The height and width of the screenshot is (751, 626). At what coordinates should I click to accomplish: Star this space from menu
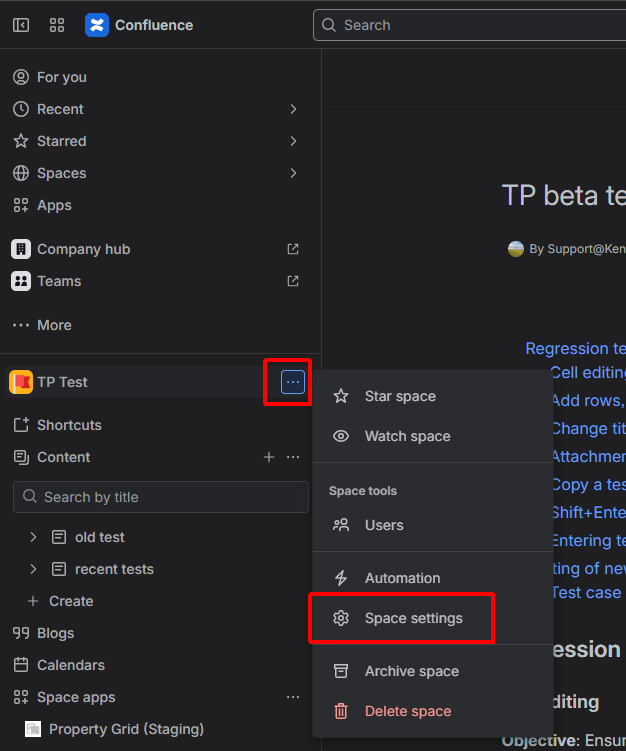400,396
